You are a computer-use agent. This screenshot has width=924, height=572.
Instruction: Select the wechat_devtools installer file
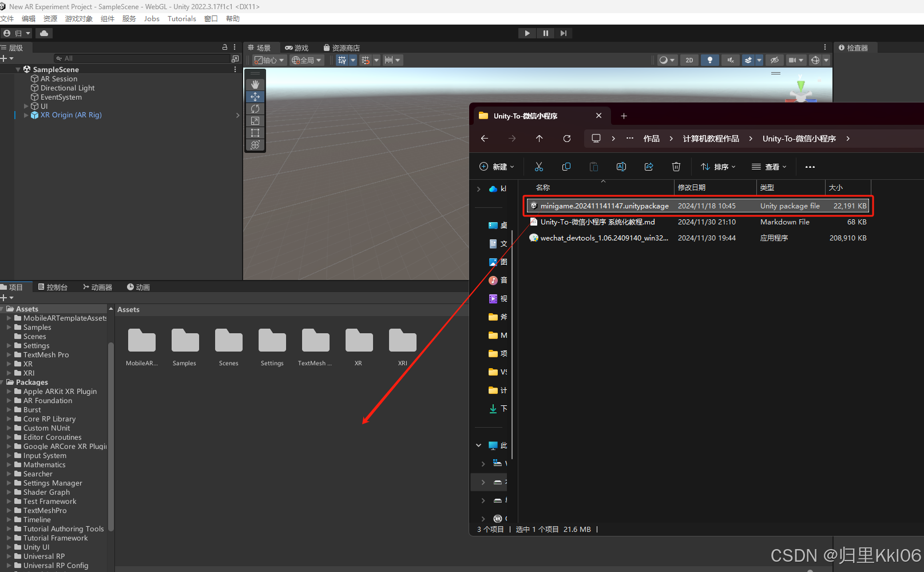[697, 238]
